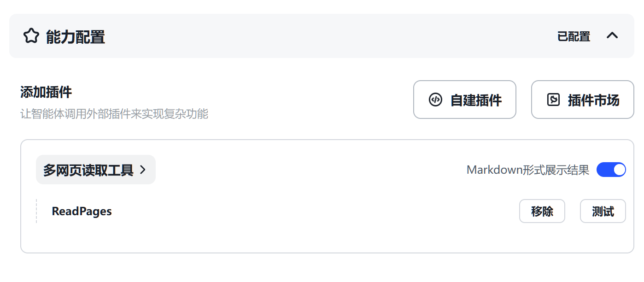Screen dimensions: 644x282
Task: Open the 插件市场 text label
Action: pos(593,100)
